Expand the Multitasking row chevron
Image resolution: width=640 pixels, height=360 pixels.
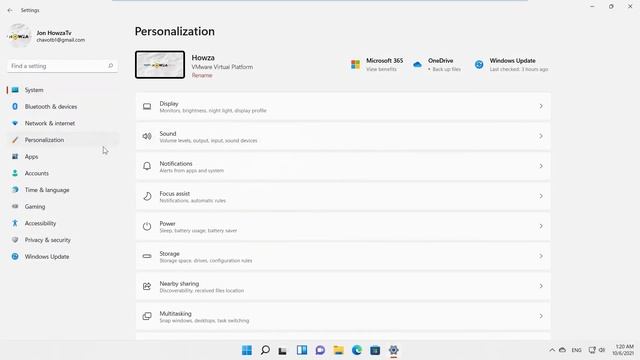pyautogui.click(x=541, y=316)
